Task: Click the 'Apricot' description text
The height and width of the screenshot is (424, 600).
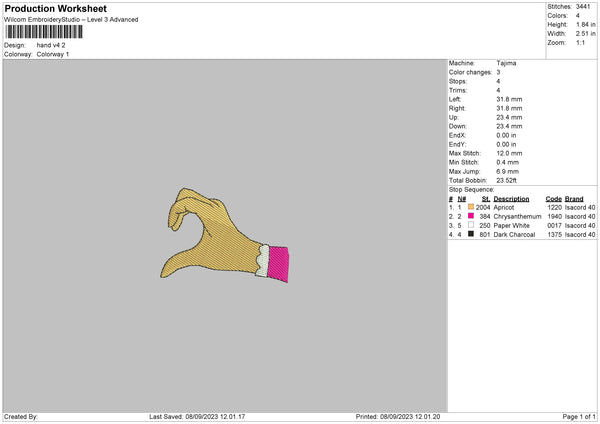Action: pyautogui.click(x=504, y=207)
